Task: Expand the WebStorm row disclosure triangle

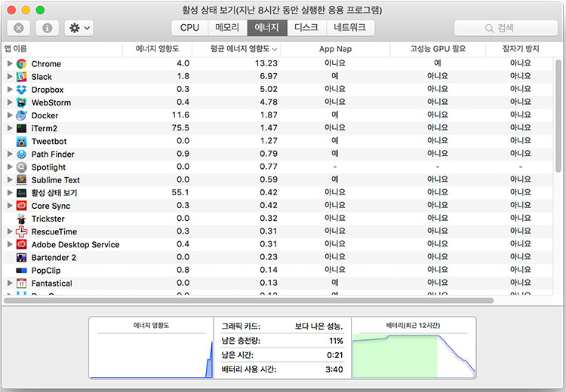Action: 10,103
